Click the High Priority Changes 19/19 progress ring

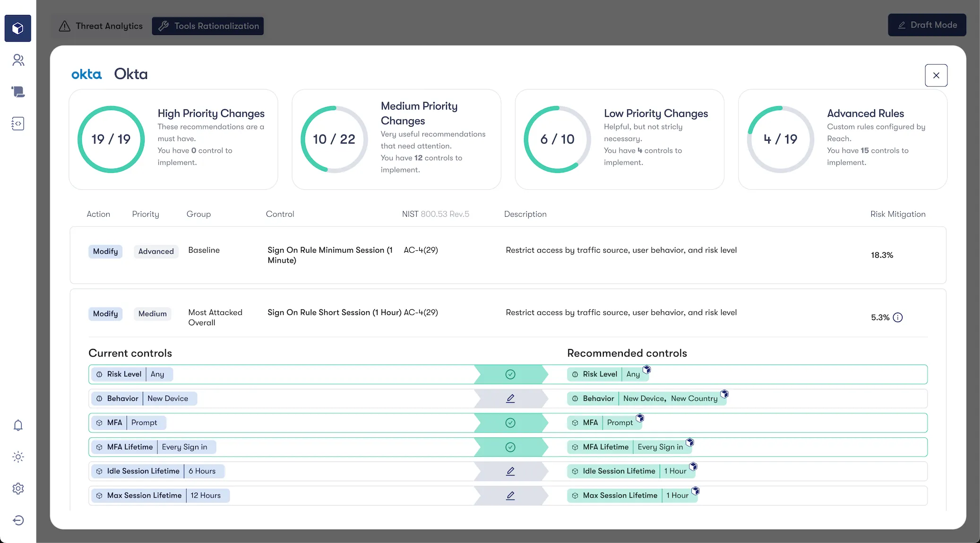coord(111,139)
